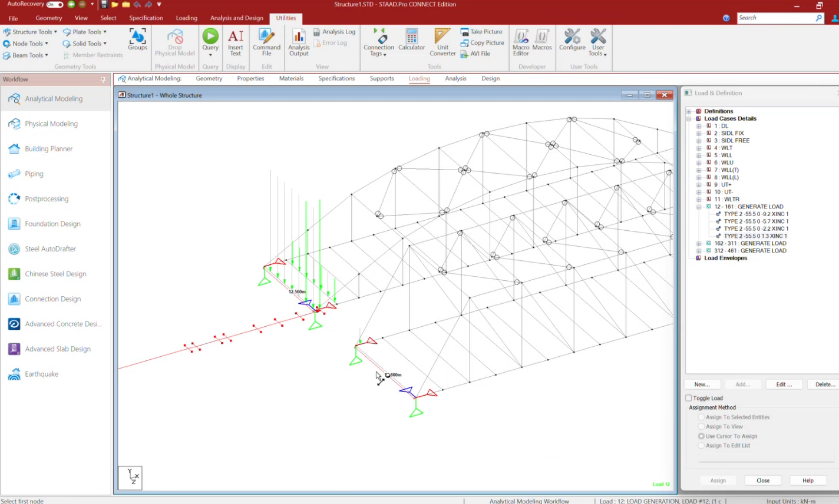Switch to Geometry ribbon tab
839x504 pixels.
[49, 18]
